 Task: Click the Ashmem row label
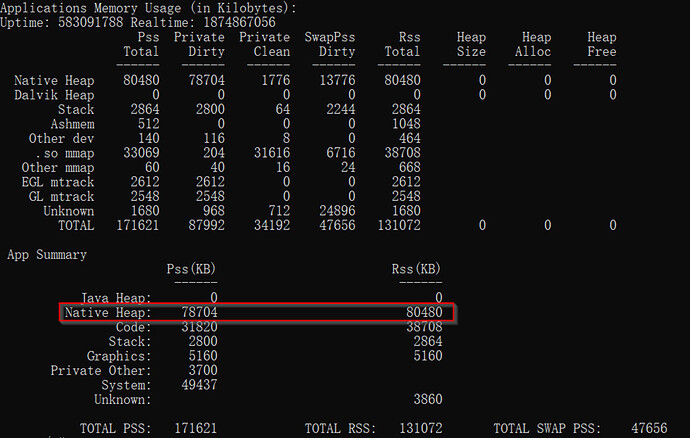click(x=72, y=123)
